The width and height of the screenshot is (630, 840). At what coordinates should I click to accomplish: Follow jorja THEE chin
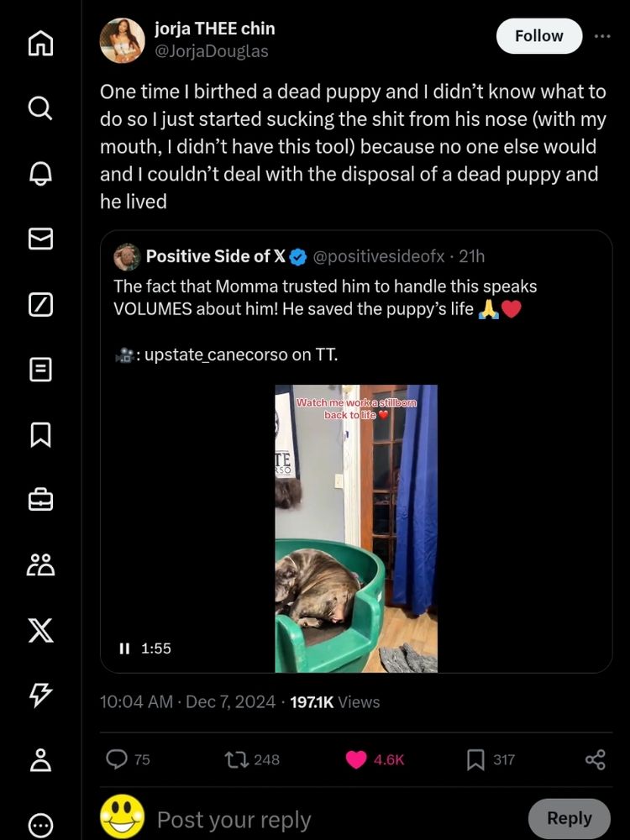[538, 36]
